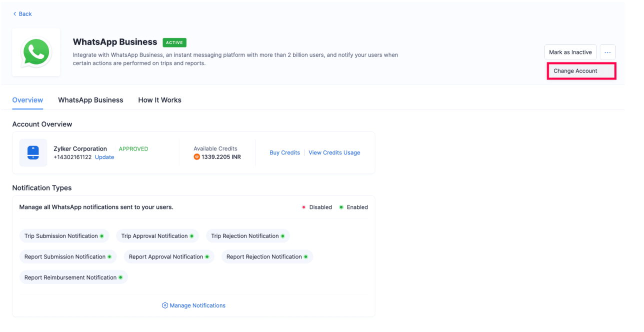Open the How It Works tab
The width and height of the screenshot is (644, 332).
[159, 100]
